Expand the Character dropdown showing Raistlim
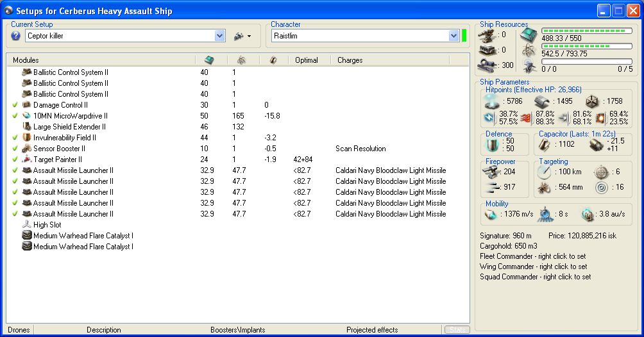644x337 pixels. [453, 36]
